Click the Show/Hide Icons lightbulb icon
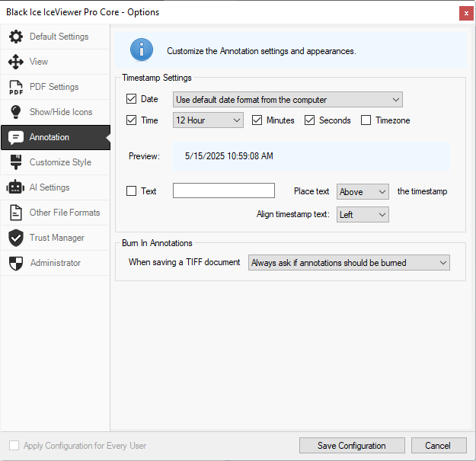The image size is (476, 461). tap(16, 112)
